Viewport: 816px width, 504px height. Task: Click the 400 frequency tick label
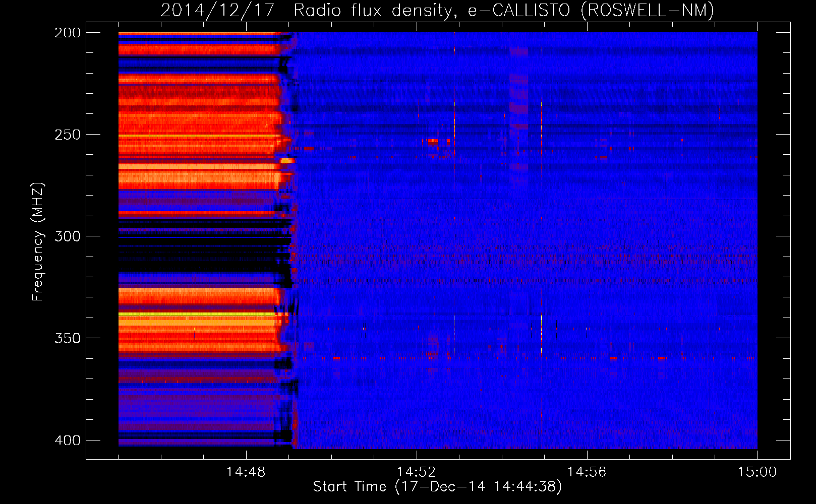[68, 440]
